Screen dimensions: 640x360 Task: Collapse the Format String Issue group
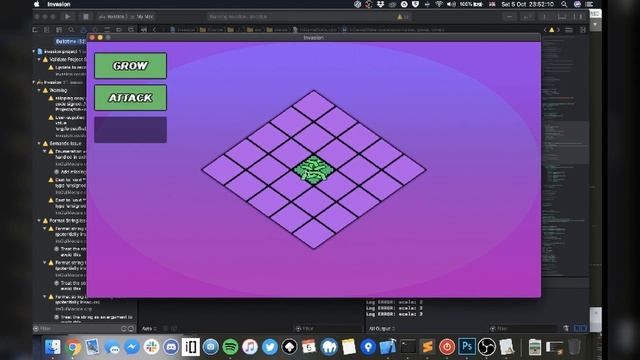tap(39, 221)
